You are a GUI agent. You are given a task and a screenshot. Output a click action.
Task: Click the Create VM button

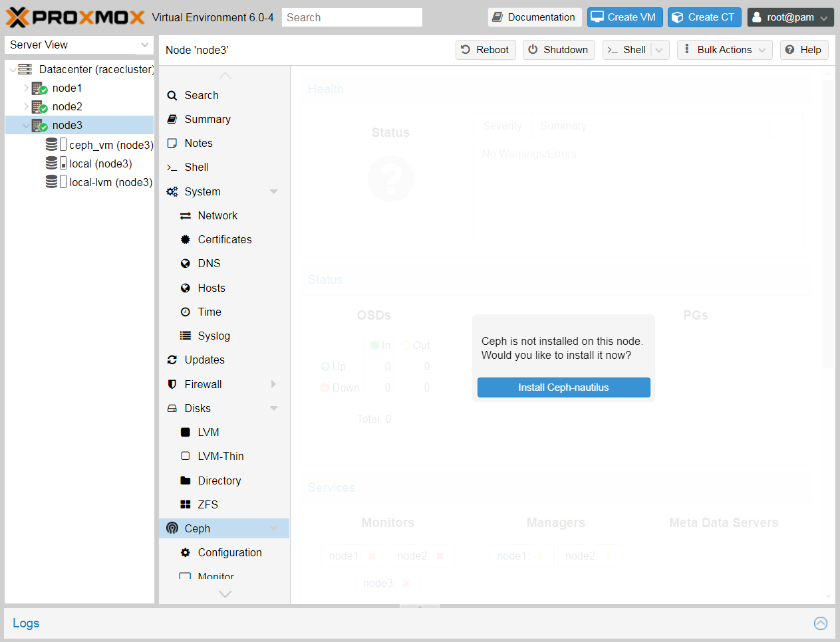625,17
